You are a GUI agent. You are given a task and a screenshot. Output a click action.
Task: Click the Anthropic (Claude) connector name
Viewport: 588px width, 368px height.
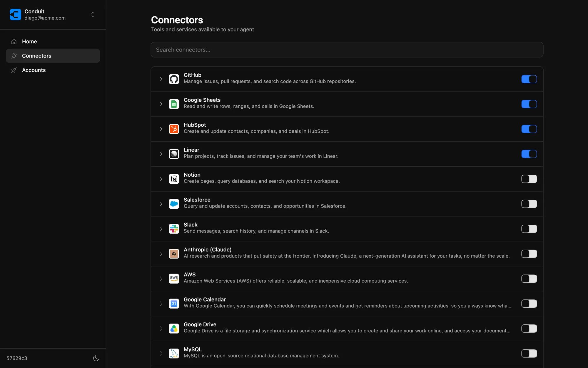[208, 250]
